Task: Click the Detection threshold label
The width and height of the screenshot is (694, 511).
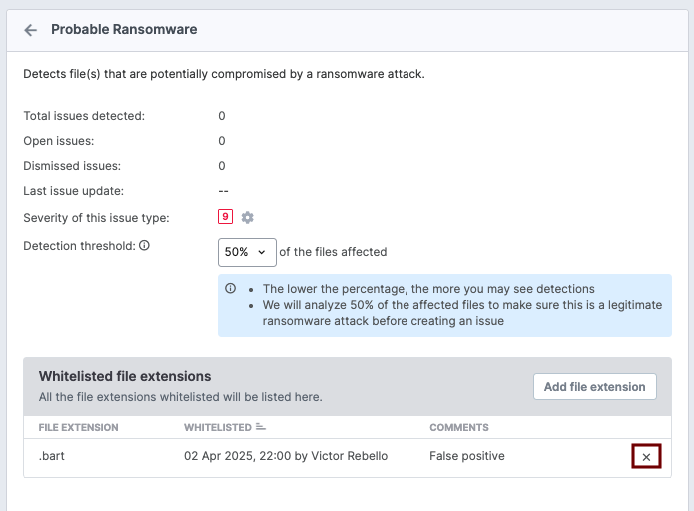Action: (x=79, y=246)
